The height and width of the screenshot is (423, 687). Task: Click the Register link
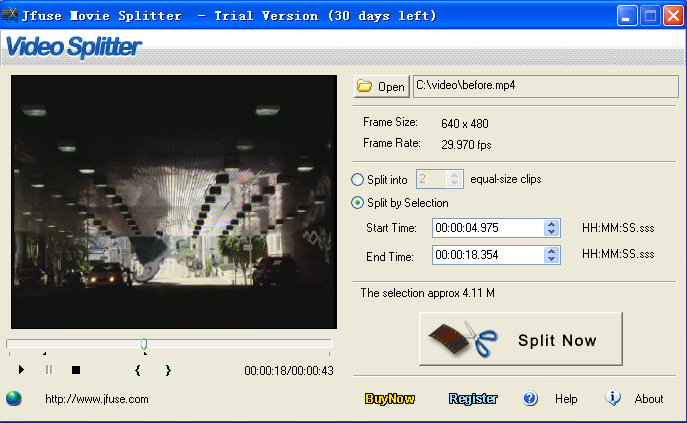[473, 399]
